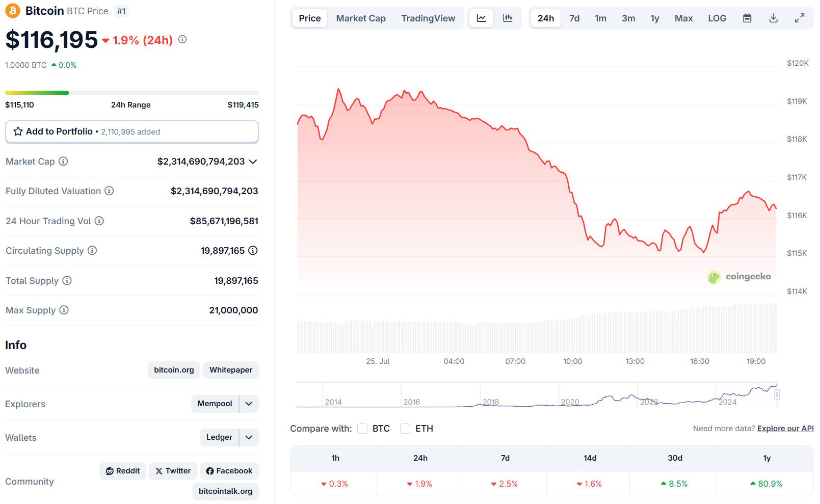Toggle LOG scale on chart
Viewport: 820px width, 504px height.
pos(717,18)
